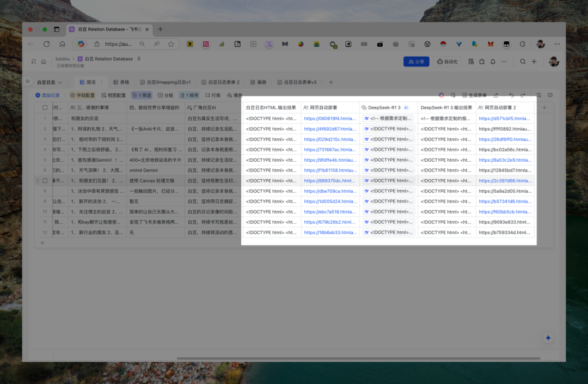The image size is (588, 384).
Task: Add a new view with the tab bar plus
Action: click(x=331, y=82)
